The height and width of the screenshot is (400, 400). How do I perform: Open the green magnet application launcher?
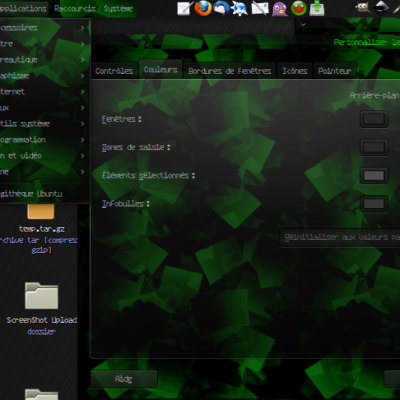299,8
